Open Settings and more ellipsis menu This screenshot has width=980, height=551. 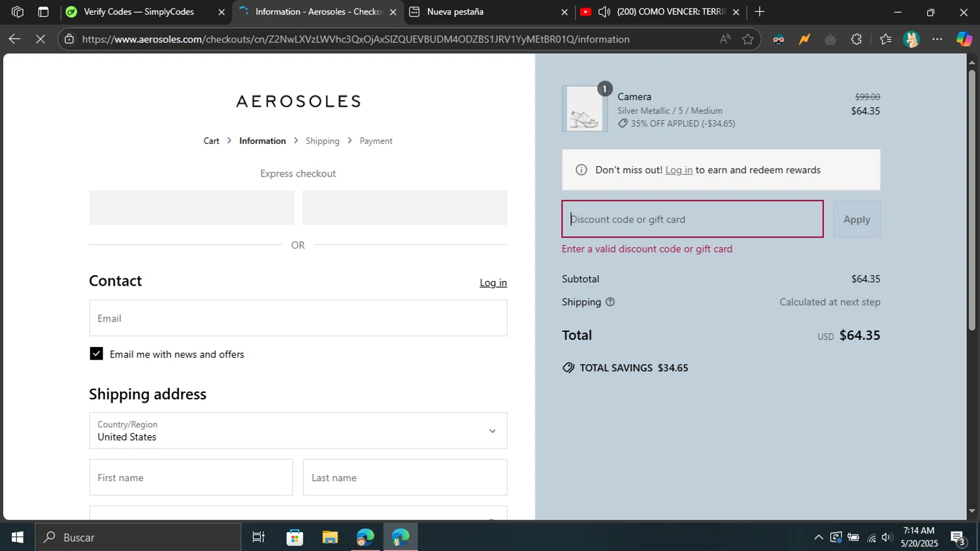938,39
